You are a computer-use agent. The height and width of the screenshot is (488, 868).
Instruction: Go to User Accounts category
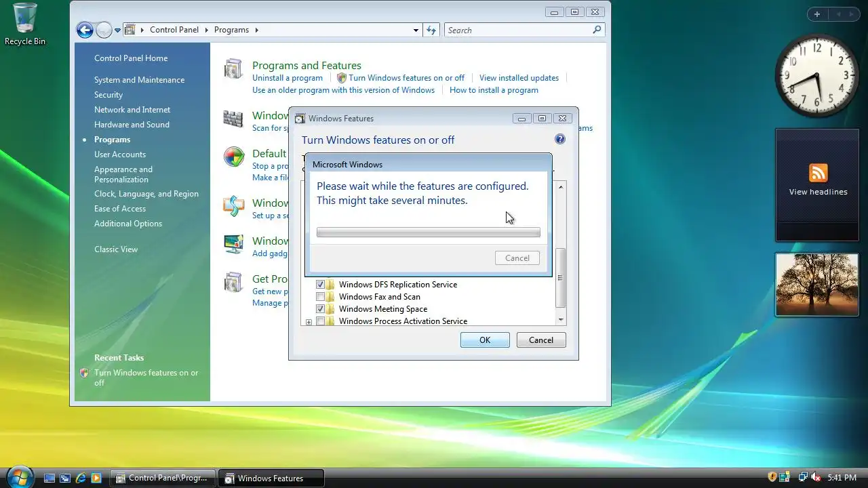point(120,155)
